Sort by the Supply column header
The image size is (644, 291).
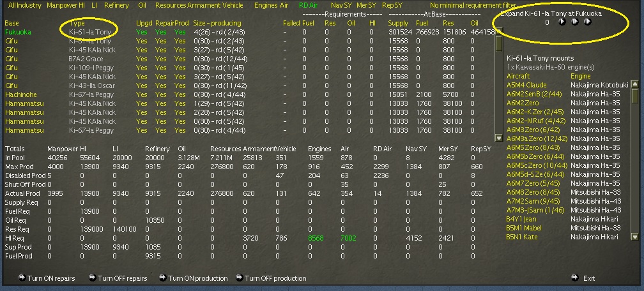coord(398,23)
